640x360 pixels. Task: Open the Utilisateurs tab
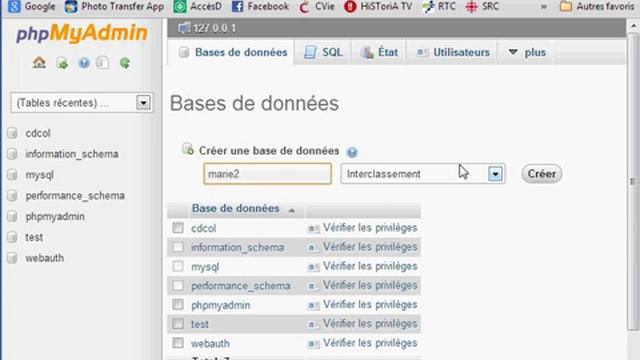[x=452, y=52]
